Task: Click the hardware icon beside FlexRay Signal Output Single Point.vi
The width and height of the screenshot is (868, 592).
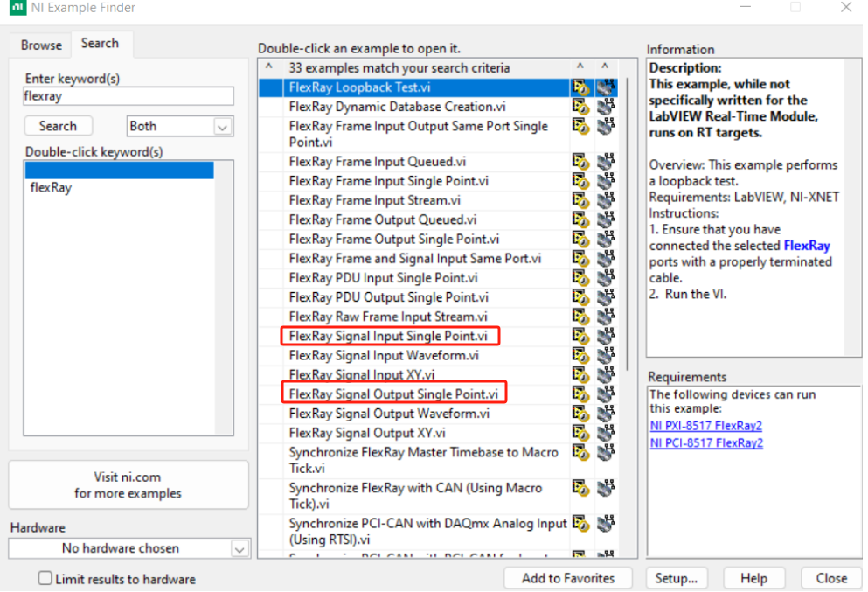Action: [606, 394]
